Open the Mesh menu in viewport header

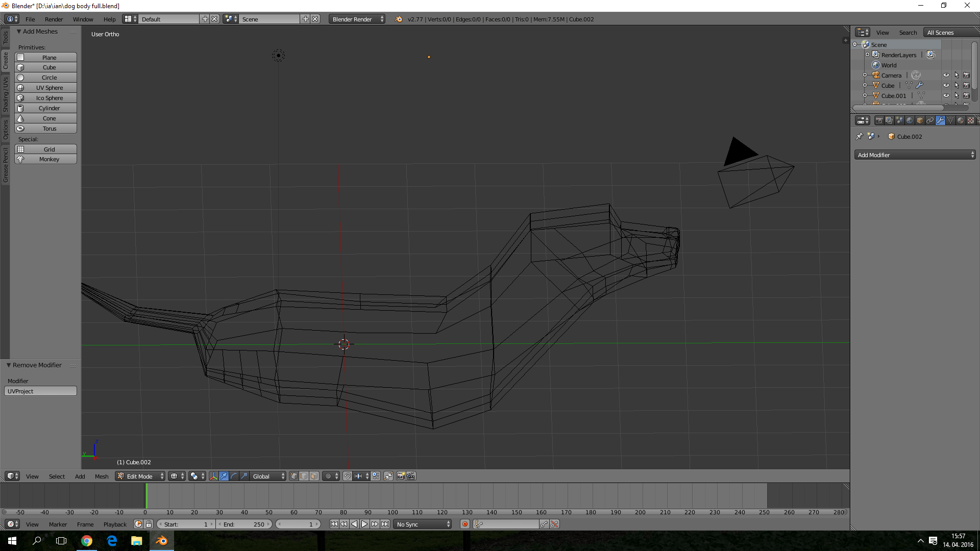102,476
